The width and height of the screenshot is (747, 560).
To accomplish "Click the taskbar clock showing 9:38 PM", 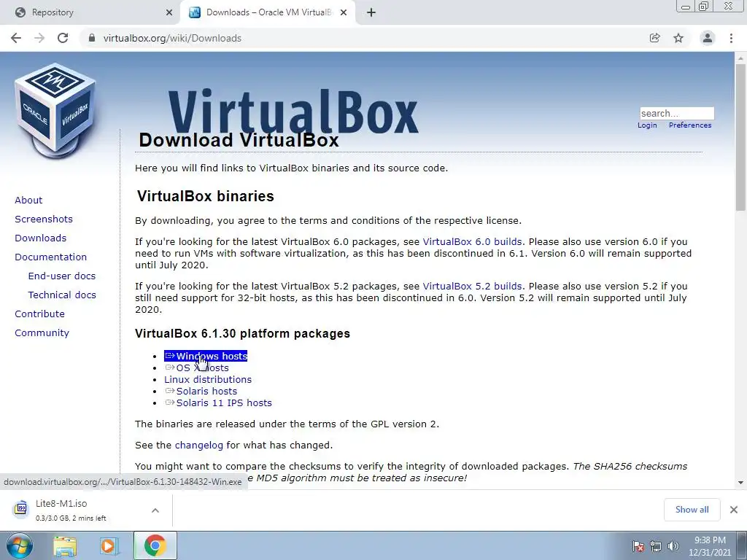I will [709, 546].
